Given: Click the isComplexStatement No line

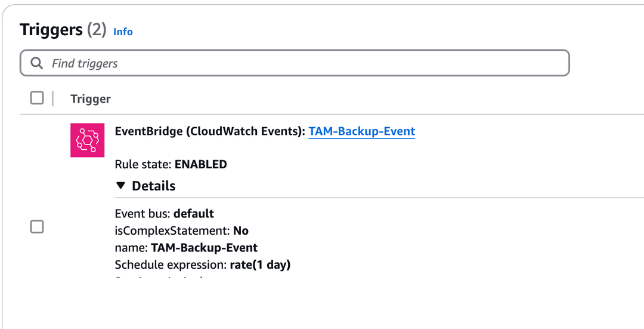Looking at the screenshot, I should click(181, 230).
